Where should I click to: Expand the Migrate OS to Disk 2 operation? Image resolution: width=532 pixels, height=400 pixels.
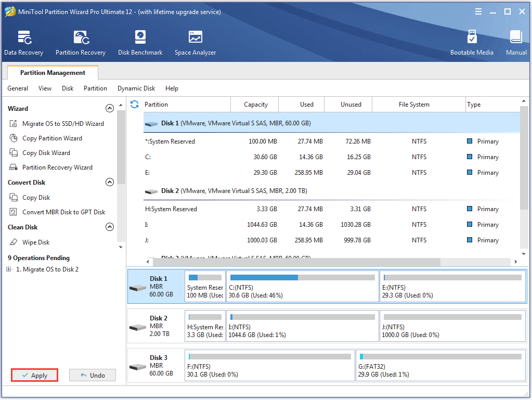point(9,269)
